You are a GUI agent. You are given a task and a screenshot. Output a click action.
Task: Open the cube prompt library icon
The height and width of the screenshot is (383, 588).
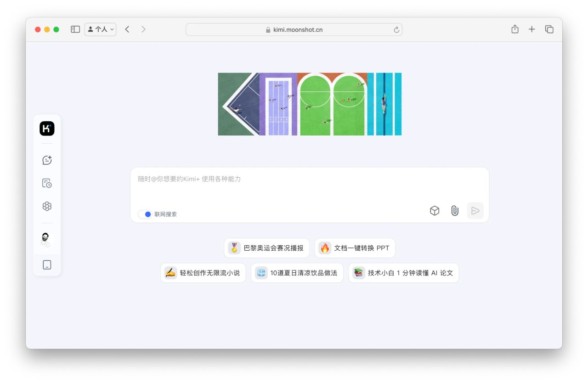tap(435, 211)
